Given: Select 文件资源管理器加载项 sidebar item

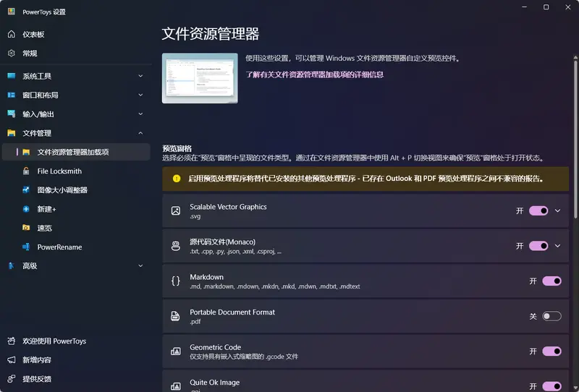Looking at the screenshot, I should pyautogui.click(x=76, y=152).
